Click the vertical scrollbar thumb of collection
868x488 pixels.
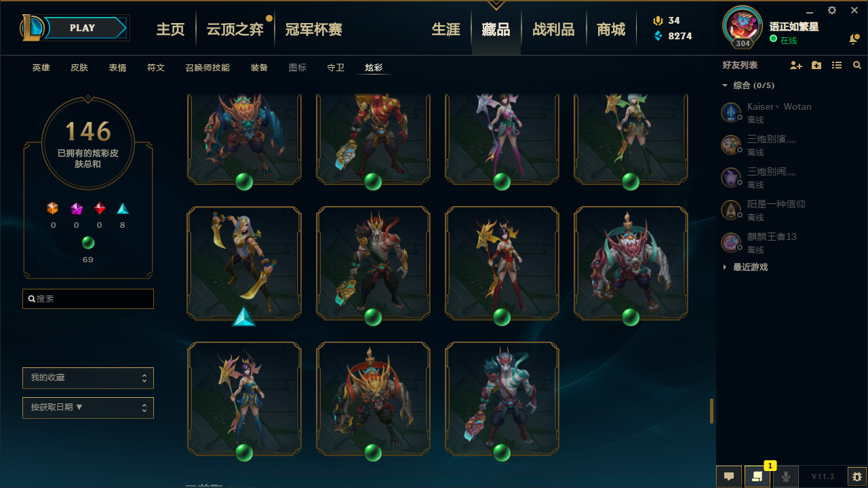click(711, 411)
